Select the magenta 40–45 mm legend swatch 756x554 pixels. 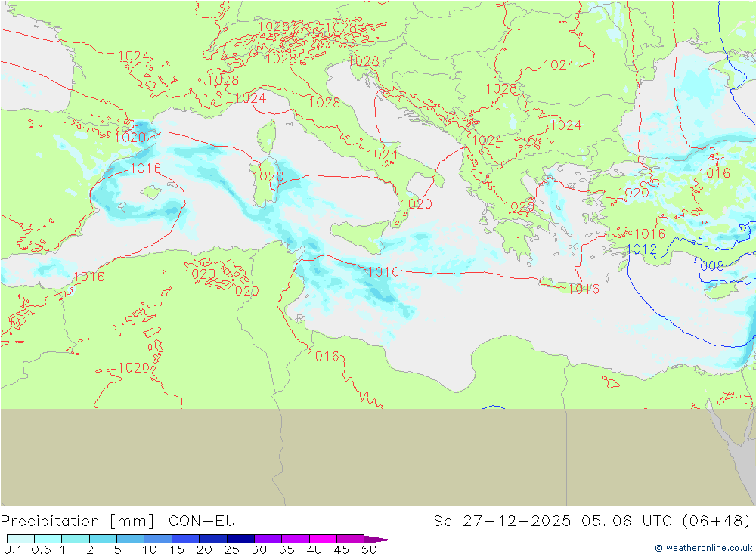(323, 539)
